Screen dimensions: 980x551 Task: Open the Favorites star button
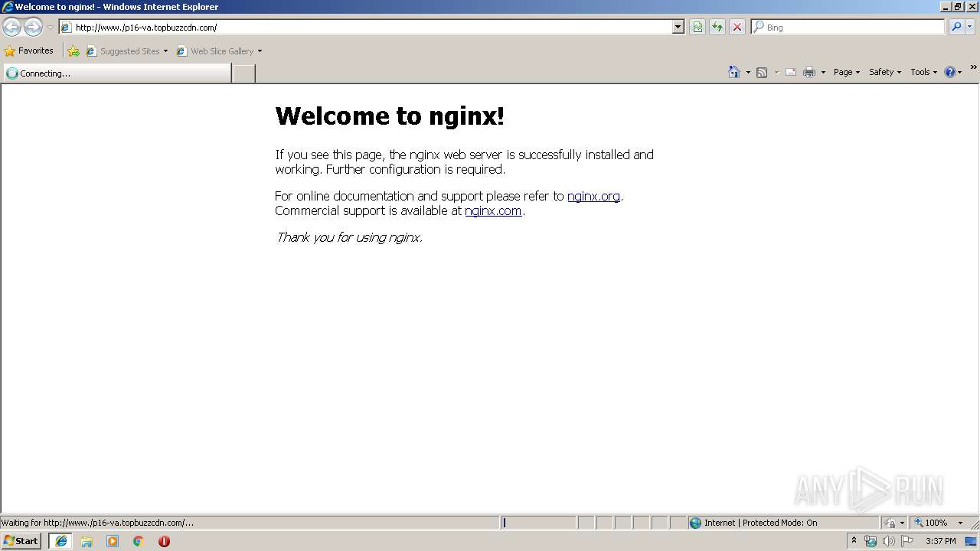29,51
